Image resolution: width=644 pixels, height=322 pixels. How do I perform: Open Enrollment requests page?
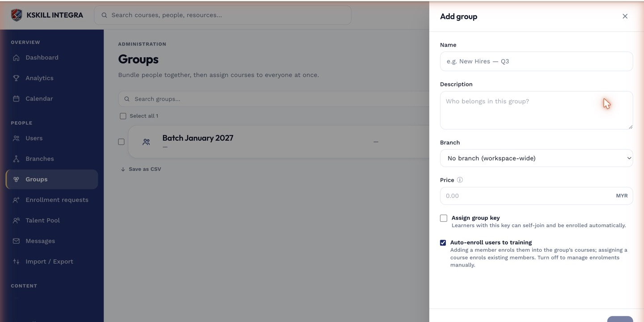pyautogui.click(x=52, y=200)
